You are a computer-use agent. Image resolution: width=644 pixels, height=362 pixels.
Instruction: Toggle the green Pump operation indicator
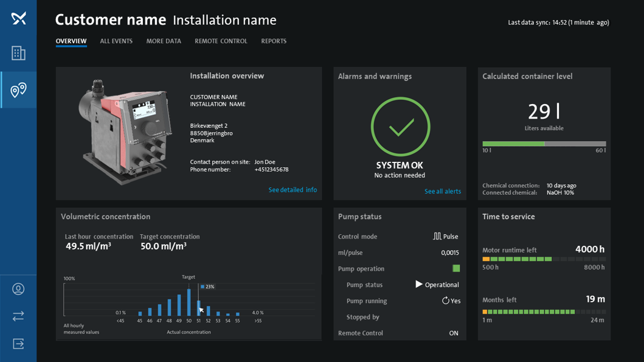456,268
